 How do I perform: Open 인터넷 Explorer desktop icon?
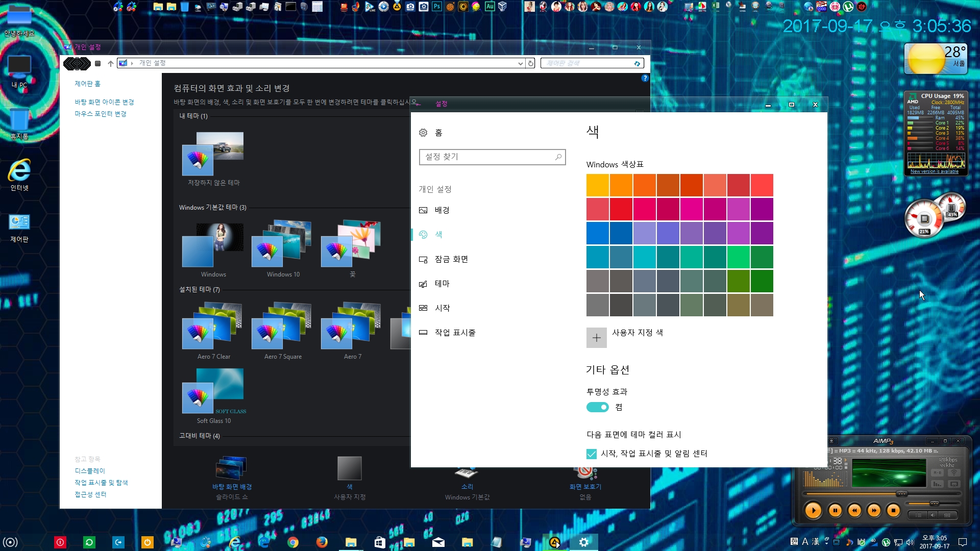pos(19,175)
